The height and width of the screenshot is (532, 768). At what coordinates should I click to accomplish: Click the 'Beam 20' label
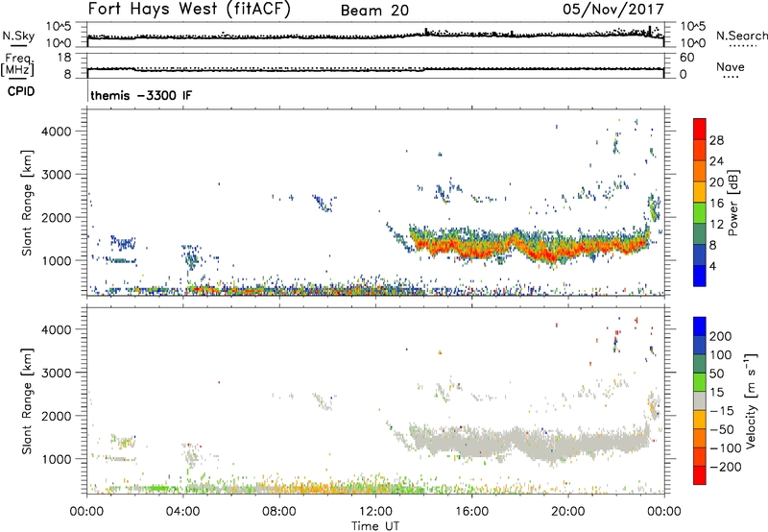point(374,11)
